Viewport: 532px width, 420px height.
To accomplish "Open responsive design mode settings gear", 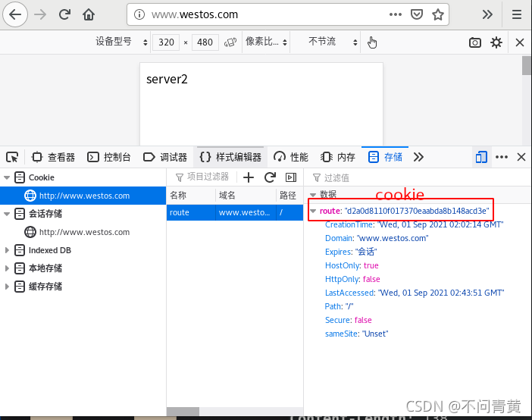I will pos(496,42).
